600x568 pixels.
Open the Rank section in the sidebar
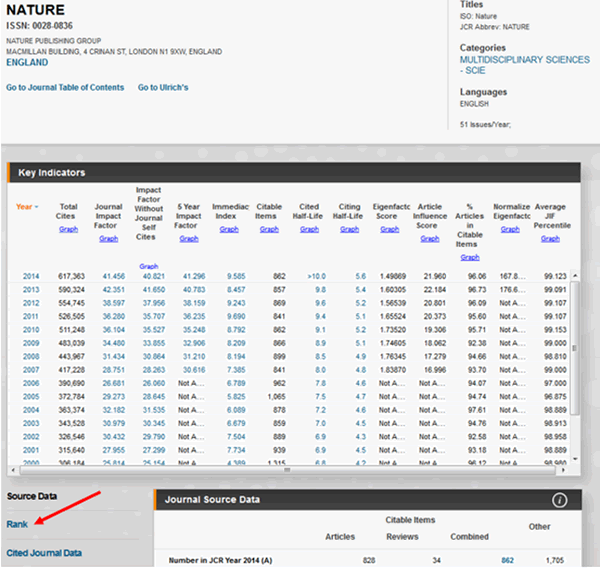tap(17, 523)
